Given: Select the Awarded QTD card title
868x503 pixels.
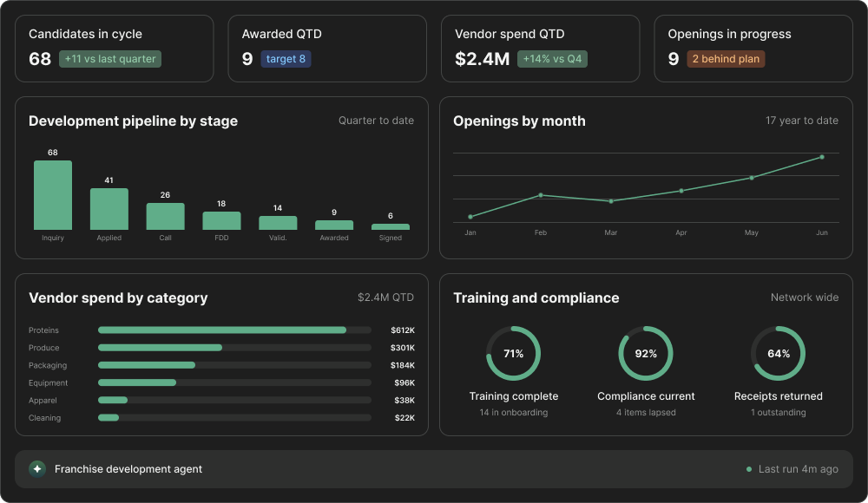Looking at the screenshot, I should pos(282,34).
